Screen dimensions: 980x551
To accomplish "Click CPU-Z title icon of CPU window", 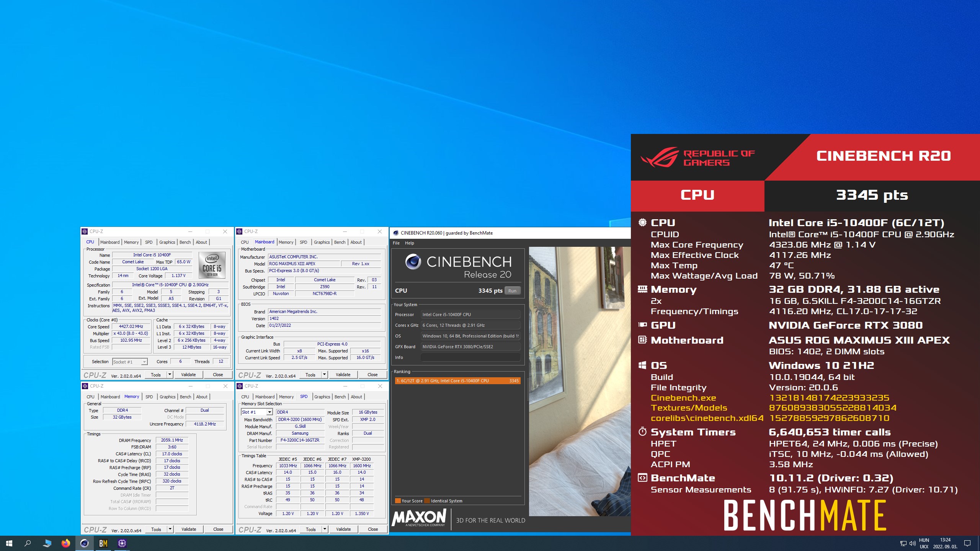I will click(85, 231).
